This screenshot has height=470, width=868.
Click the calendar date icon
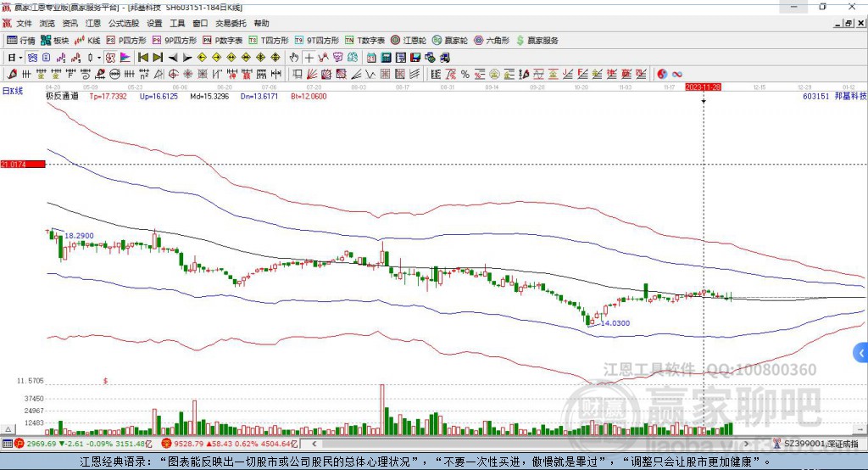[371, 58]
